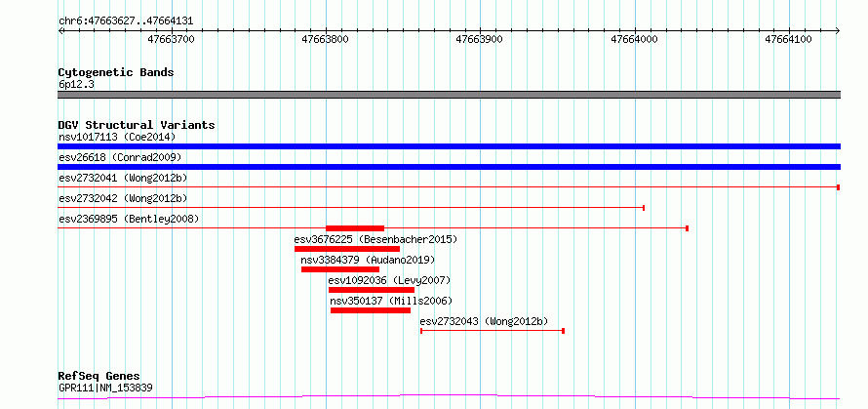The width and height of the screenshot is (868, 409).
Task: Click the end marker of esv2732041 line
Action: tap(839, 187)
